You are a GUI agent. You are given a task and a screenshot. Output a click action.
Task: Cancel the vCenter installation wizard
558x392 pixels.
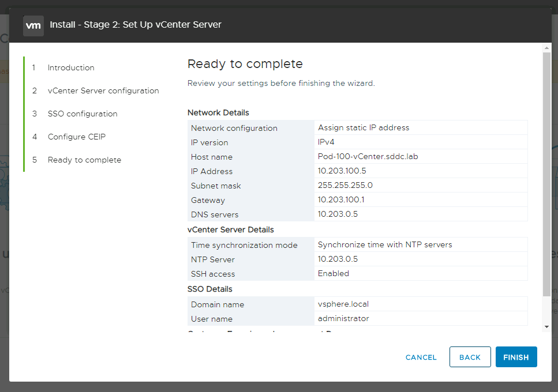[421, 357]
